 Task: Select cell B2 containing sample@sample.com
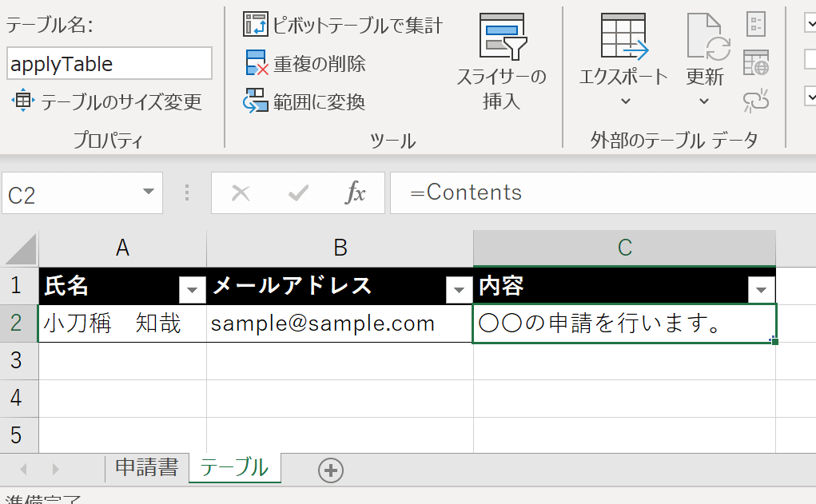[340, 323]
